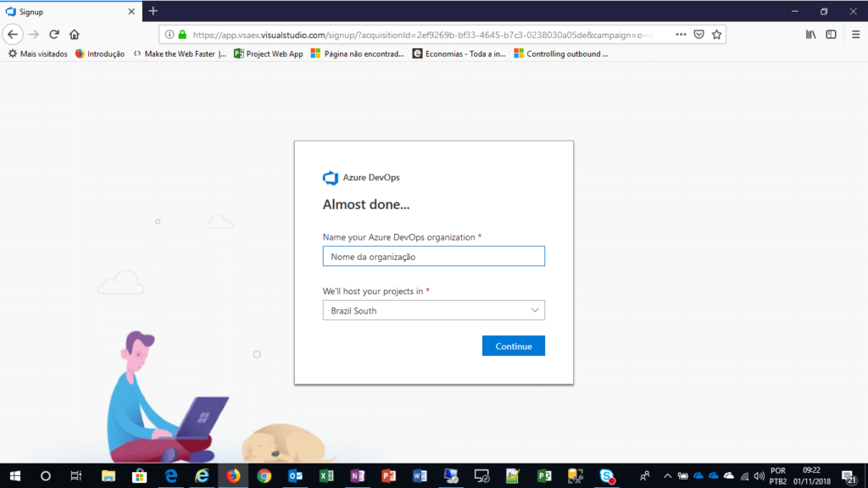
Task: Open the clock showing 09:22
Action: [811, 476]
